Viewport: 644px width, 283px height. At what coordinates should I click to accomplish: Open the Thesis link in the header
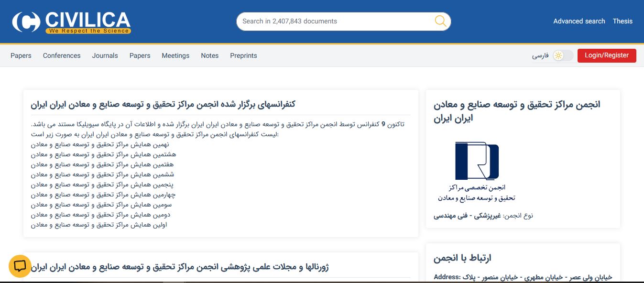click(x=622, y=21)
